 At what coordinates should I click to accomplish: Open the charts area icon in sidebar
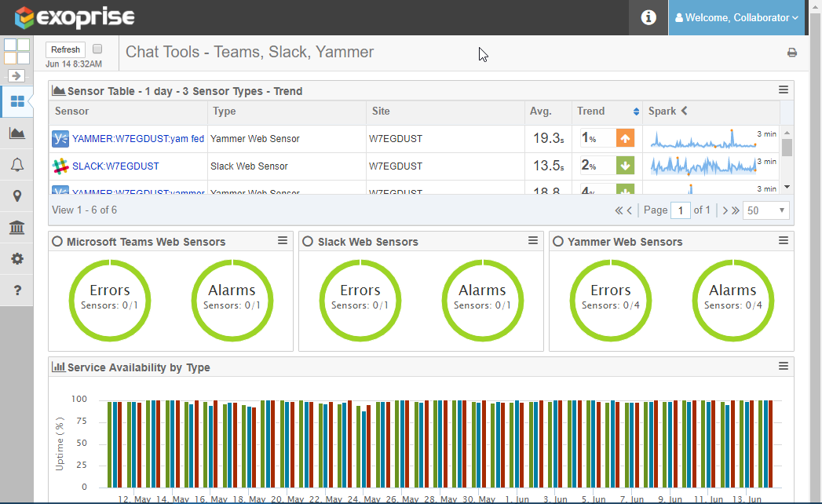(x=16, y=133)
